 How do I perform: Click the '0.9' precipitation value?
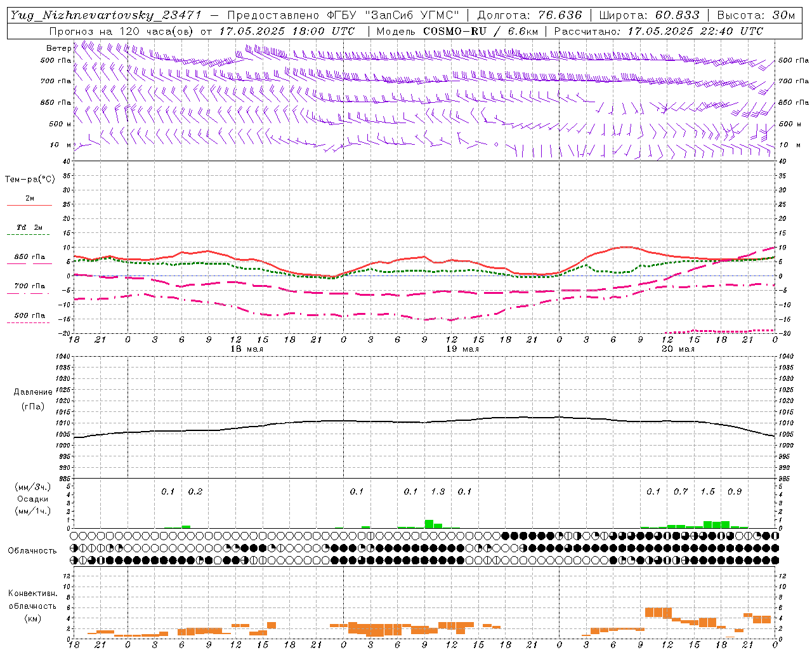[x=735, y=491]
